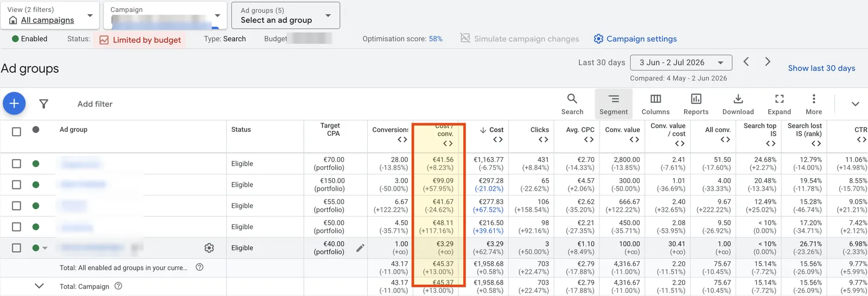Click green status dot in €150.00 row

click(x=36, y=185)
